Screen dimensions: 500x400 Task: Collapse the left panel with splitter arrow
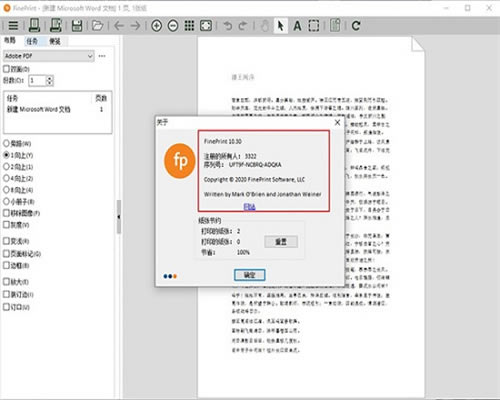click(x=119, y=217)
